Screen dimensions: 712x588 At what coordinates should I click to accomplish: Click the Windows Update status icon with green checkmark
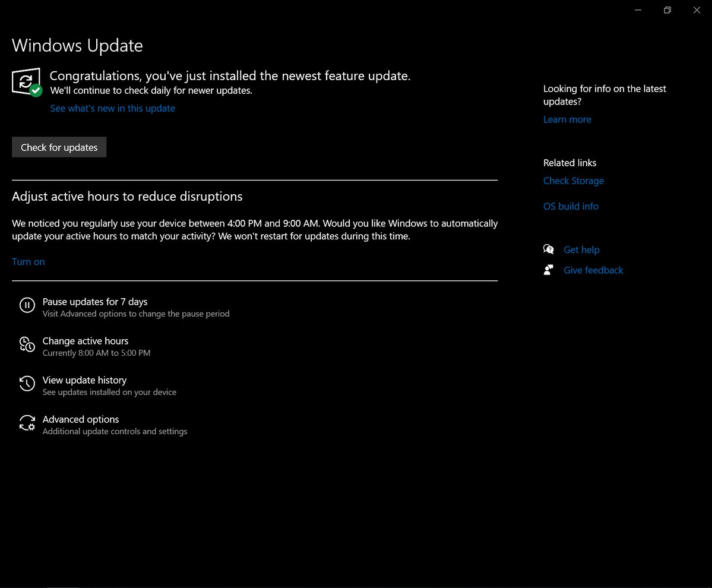pyautogui.click(x=27, y=82)
